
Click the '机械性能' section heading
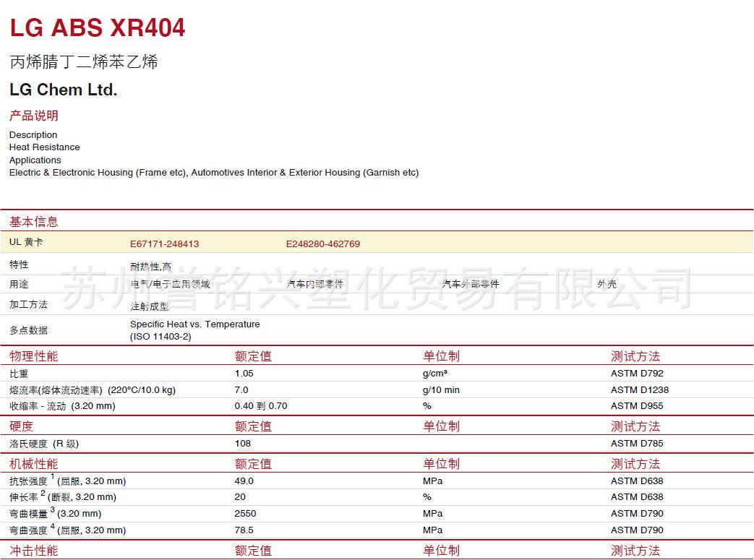coord(34,464)
